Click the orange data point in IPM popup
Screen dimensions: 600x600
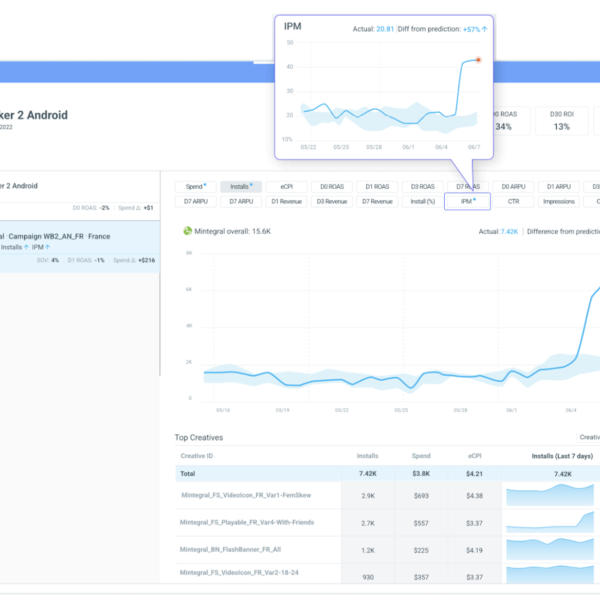(478, 60)
